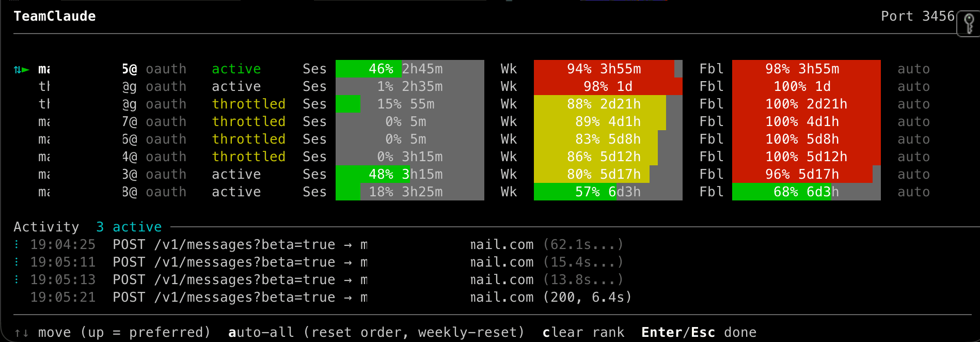Click the oauth label on the 6@ row

(x=166, y=139)
